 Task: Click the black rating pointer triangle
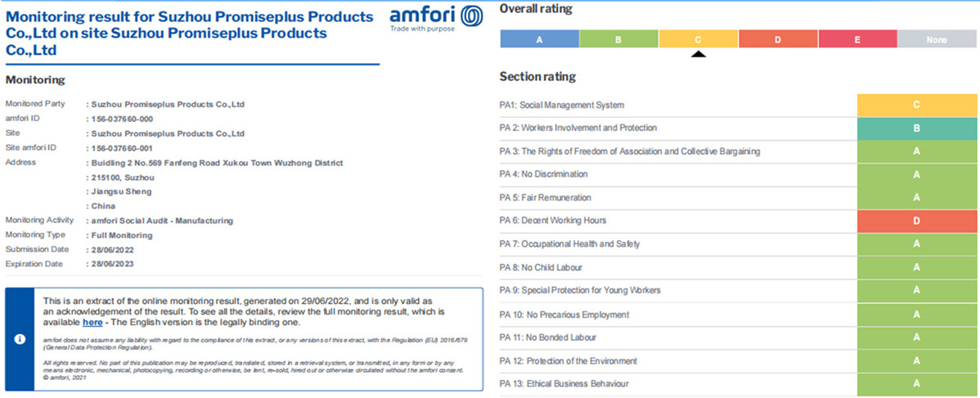[698, 55]
